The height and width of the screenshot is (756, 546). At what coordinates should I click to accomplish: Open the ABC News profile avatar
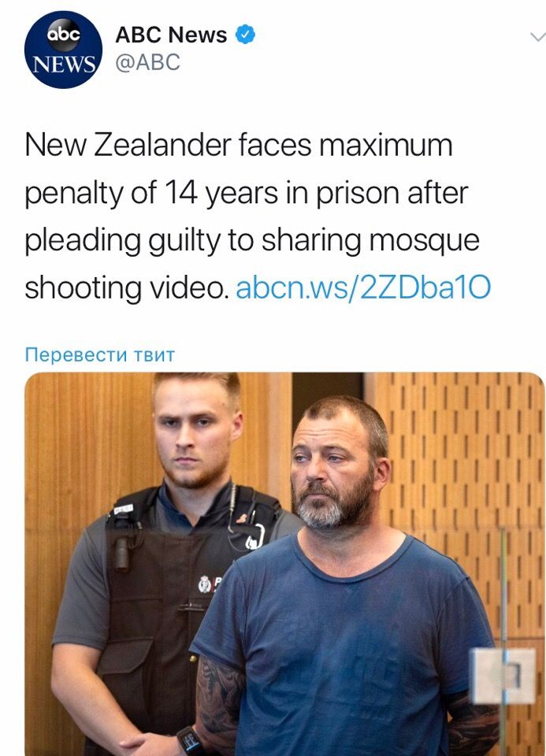pyautogui.click(x=63, y=50)
